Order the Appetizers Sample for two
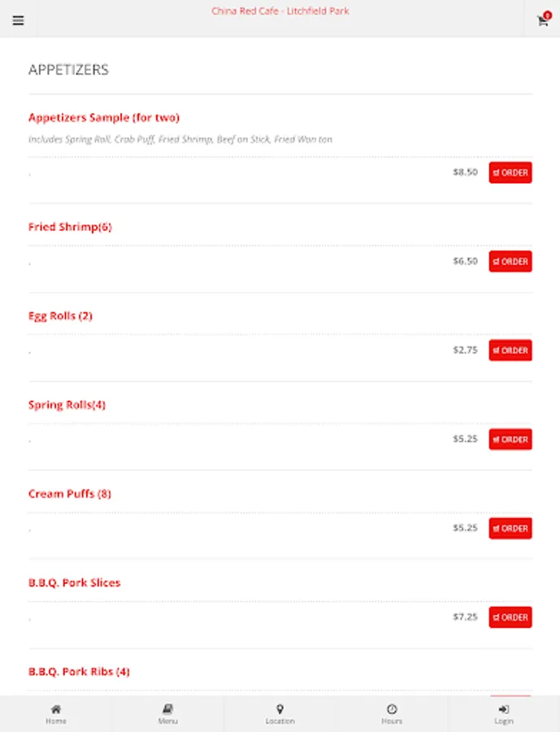This screenshot has width=560, height=732. [510, 172]
